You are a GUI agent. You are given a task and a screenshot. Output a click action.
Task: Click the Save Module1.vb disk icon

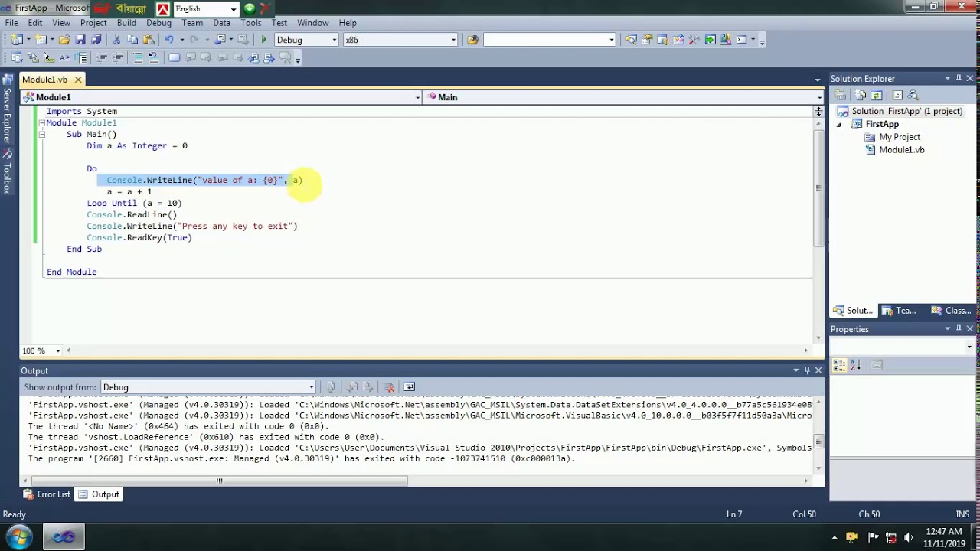pos(80,40)
